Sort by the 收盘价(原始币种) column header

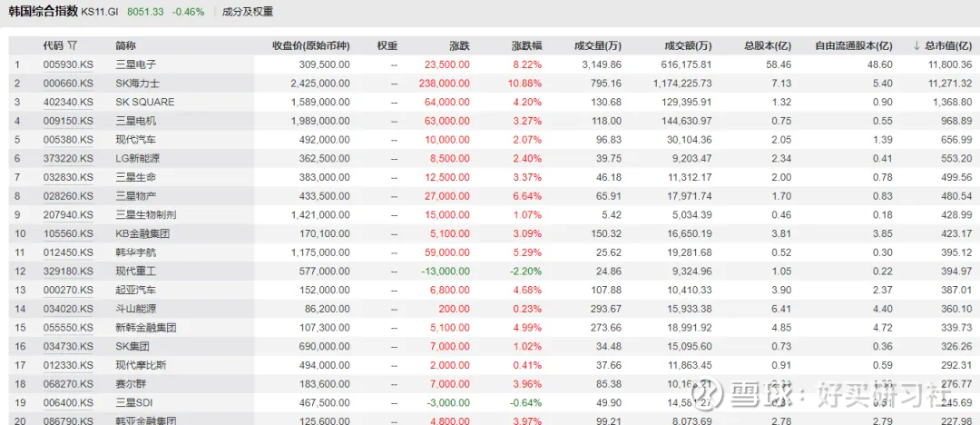click(x=310, y=45)
